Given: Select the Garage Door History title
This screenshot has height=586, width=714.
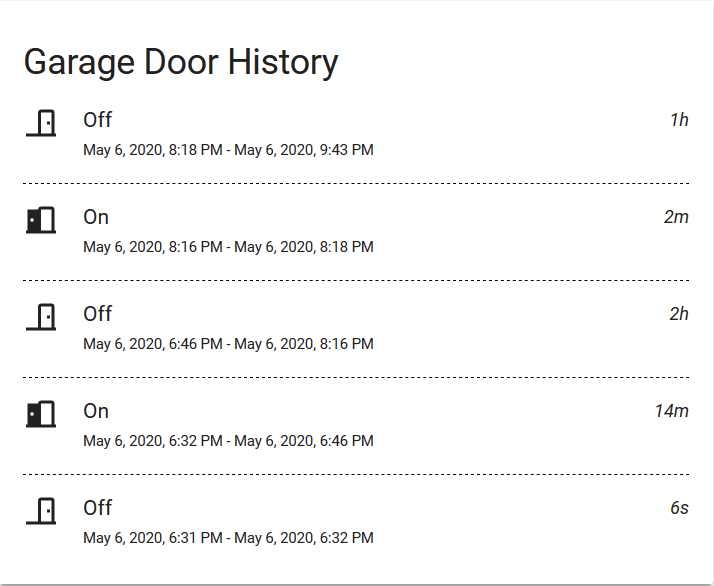Looking at the screenshot, I should [181, 62].
